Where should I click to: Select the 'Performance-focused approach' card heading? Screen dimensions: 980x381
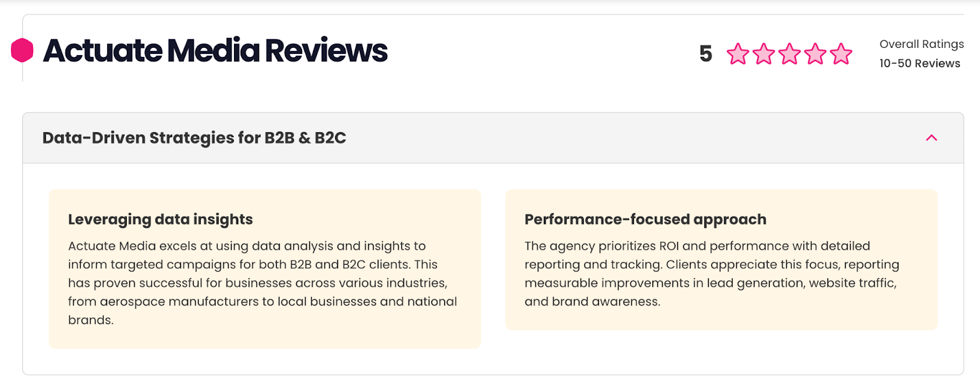(645, 219)
